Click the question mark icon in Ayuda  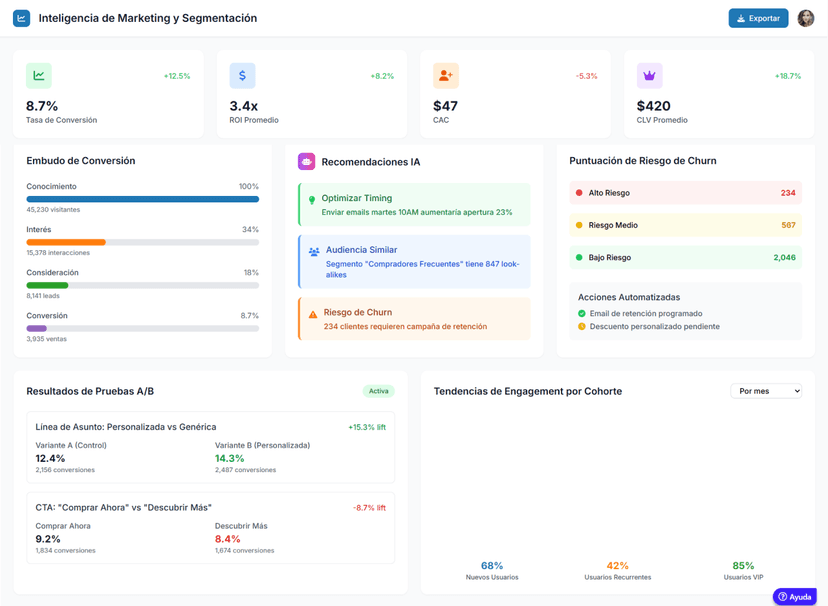tap(783, 596)
